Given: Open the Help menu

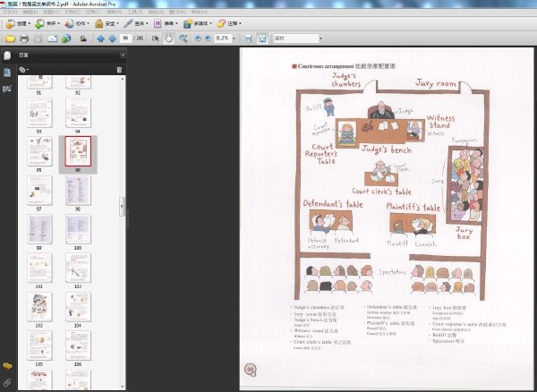Looking at the screenshot, I should [200, 13].
